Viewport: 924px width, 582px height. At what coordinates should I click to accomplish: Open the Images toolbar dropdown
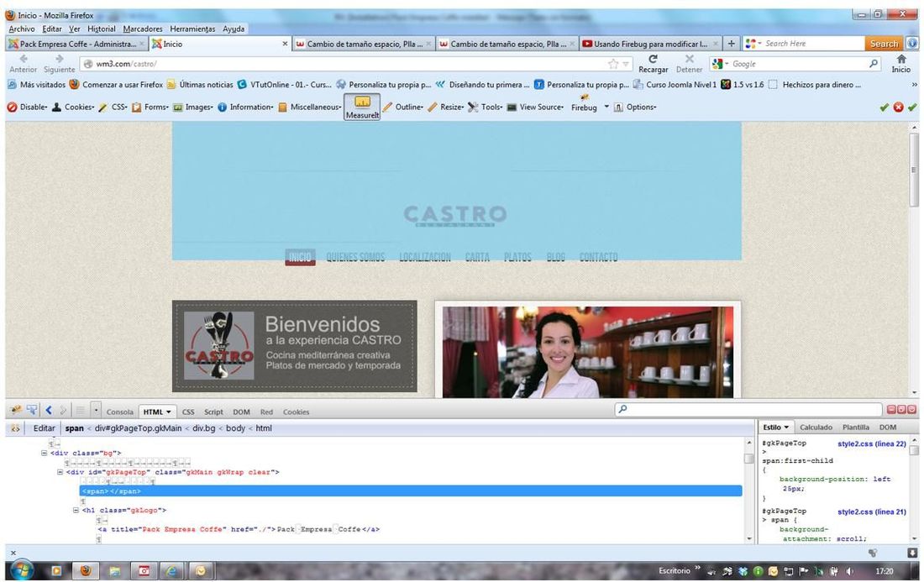[192, 107]
